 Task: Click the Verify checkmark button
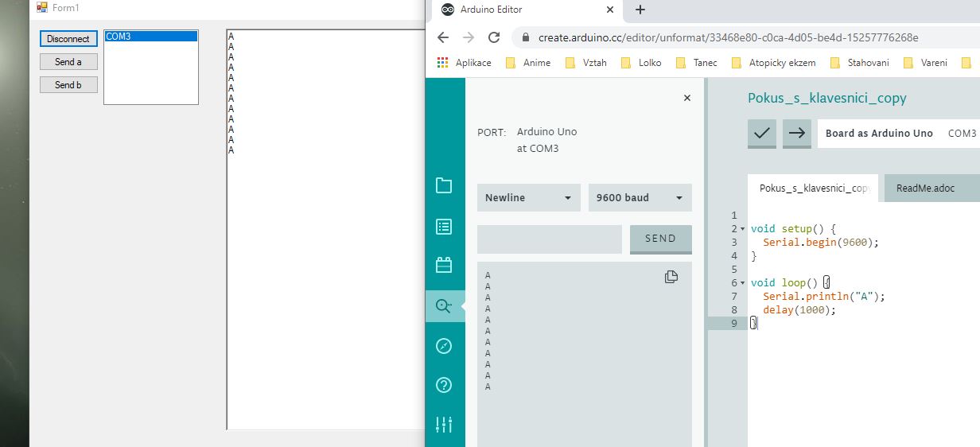(x=762, y=134)
